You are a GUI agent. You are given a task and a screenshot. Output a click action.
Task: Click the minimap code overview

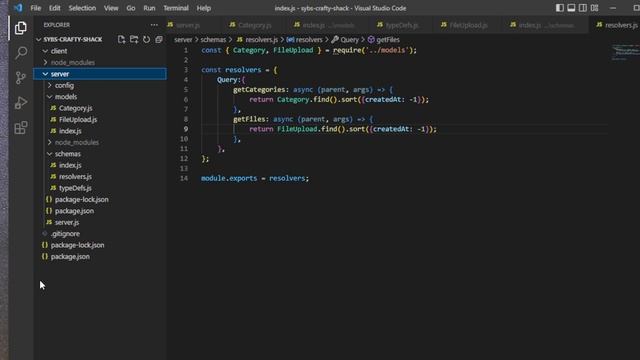click(625, 52)
